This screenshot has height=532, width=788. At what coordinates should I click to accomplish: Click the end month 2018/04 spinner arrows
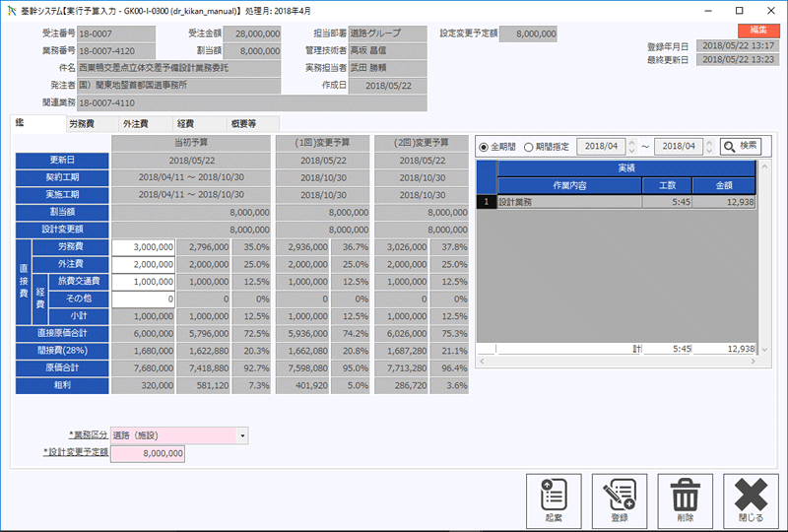(709, 147)
